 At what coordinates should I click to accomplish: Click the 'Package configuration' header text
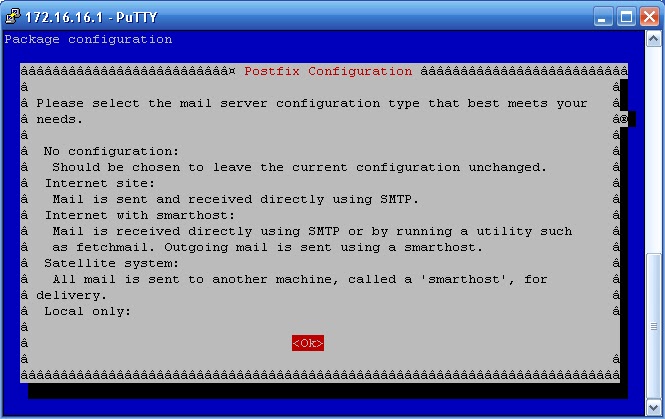pyautogui.click(x=88, y=39)
